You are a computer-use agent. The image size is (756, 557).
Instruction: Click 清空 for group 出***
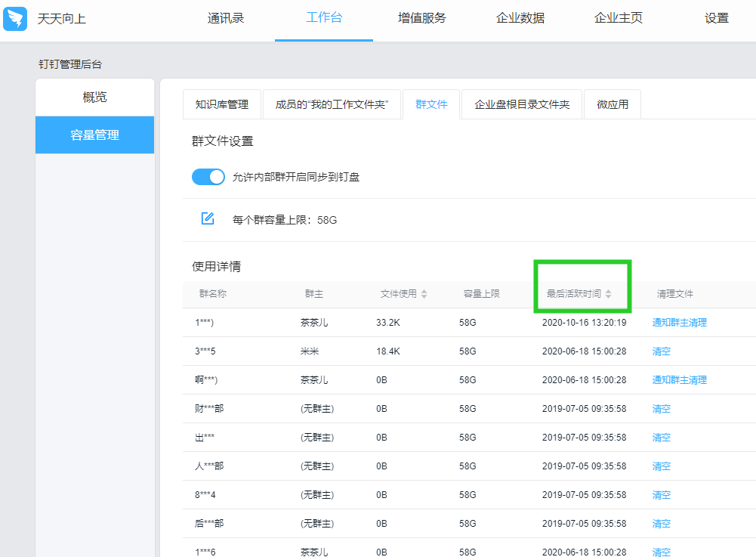[x=661, y=438]
